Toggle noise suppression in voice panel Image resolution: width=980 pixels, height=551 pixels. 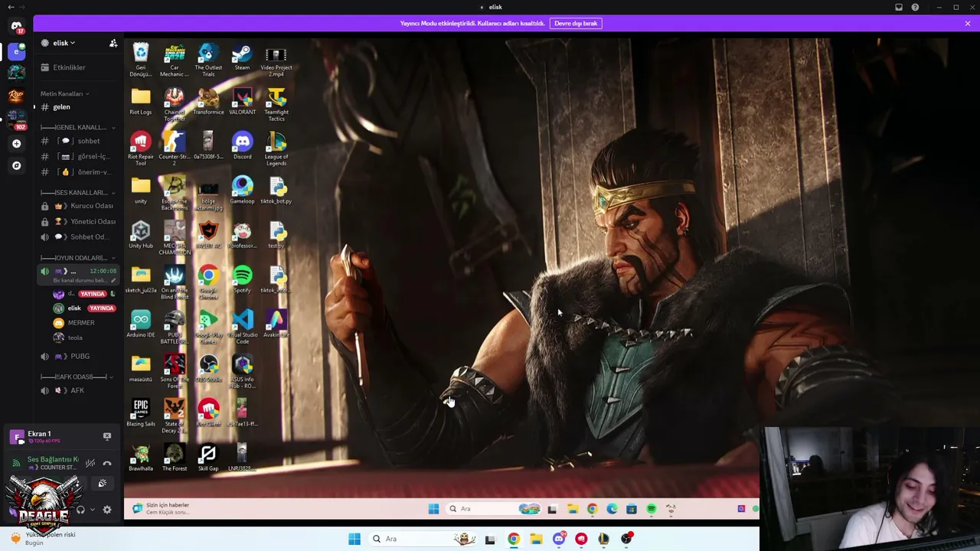(90, 463)
